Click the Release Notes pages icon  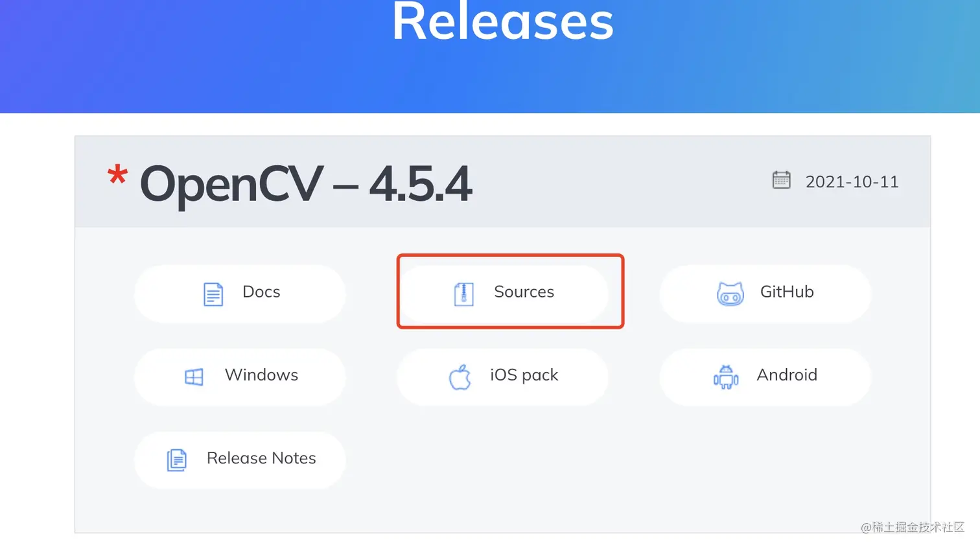tap(177, 460)
